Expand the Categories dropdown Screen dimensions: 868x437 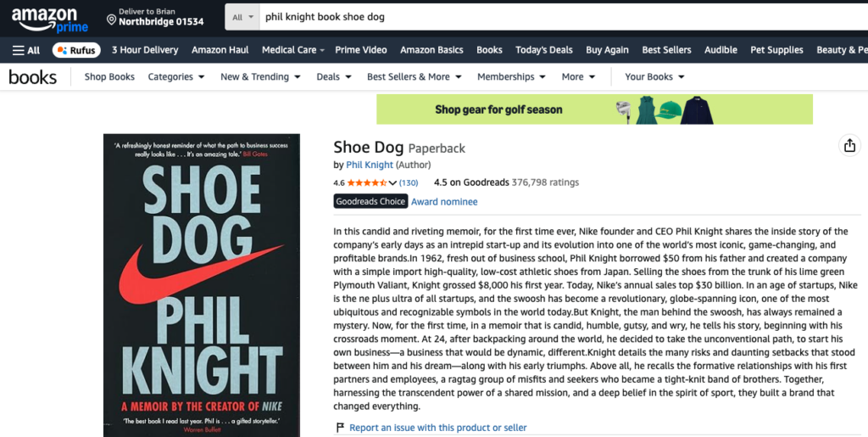(x=176, y=77)
